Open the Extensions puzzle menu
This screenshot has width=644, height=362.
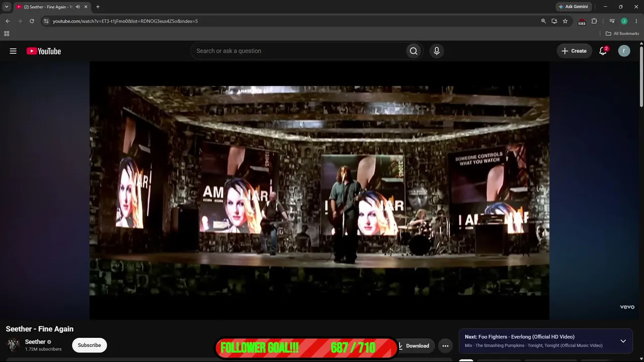pos(594,21)
